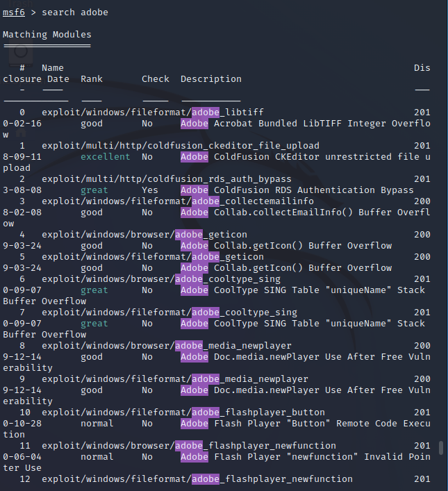Click 'Flash Player "newfunction" Invalid' description

click(x=308, y=457)
